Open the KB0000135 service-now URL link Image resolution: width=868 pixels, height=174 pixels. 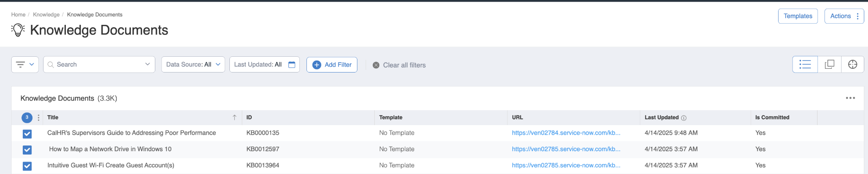coord(566,133)
